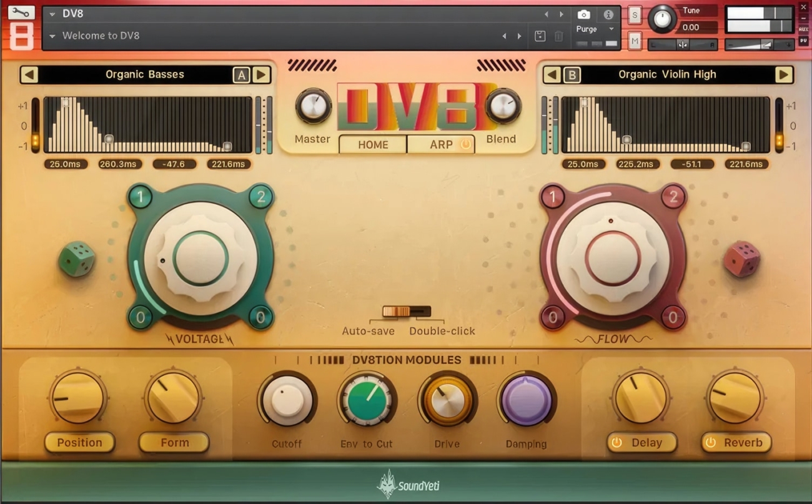The height and width of the screenshot is (504, 812).
Task: Click the save snapshot disk icon
Action: point(540,36)
